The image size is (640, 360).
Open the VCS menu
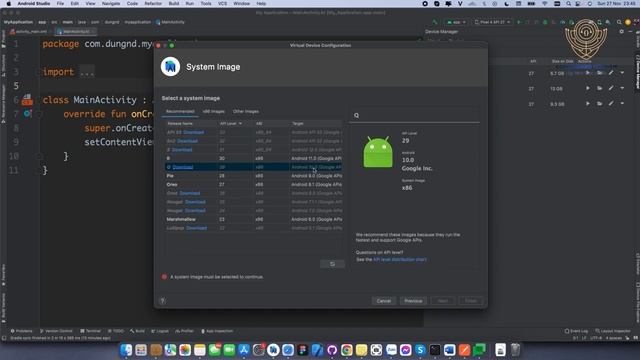tap(222, 4)
